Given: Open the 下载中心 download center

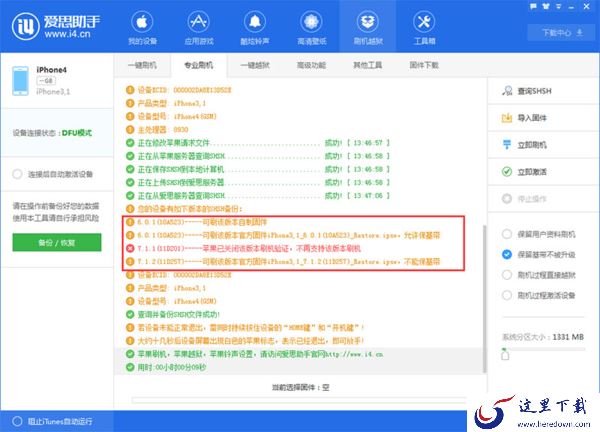Looking at the screenshot, I should [562, 33].
